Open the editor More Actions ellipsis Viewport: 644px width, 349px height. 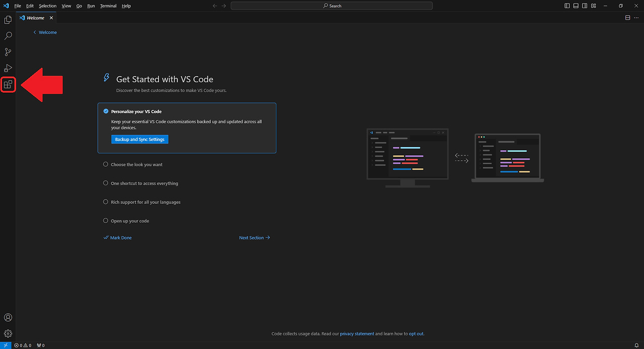click(636, 18)
